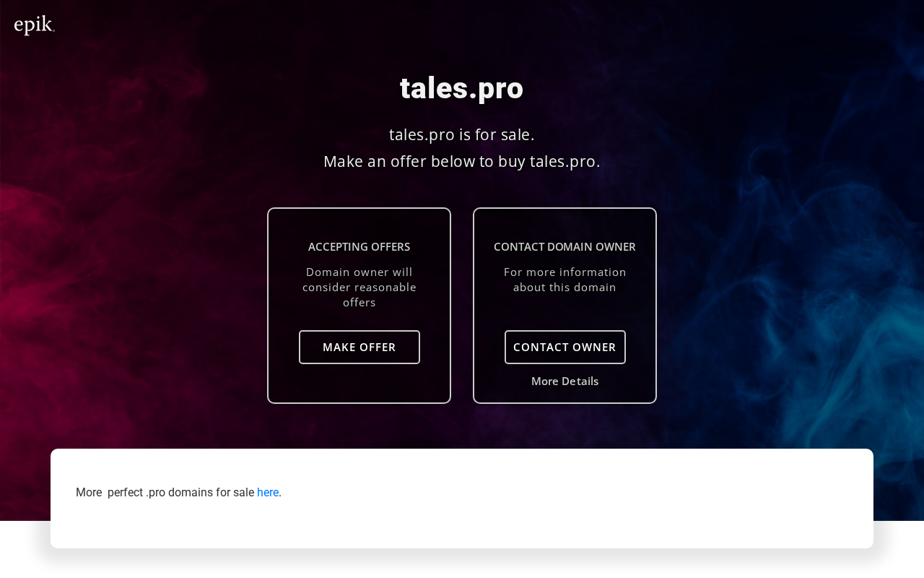
Task: Click the MAKE OFFER button
Action: [359, 348]
